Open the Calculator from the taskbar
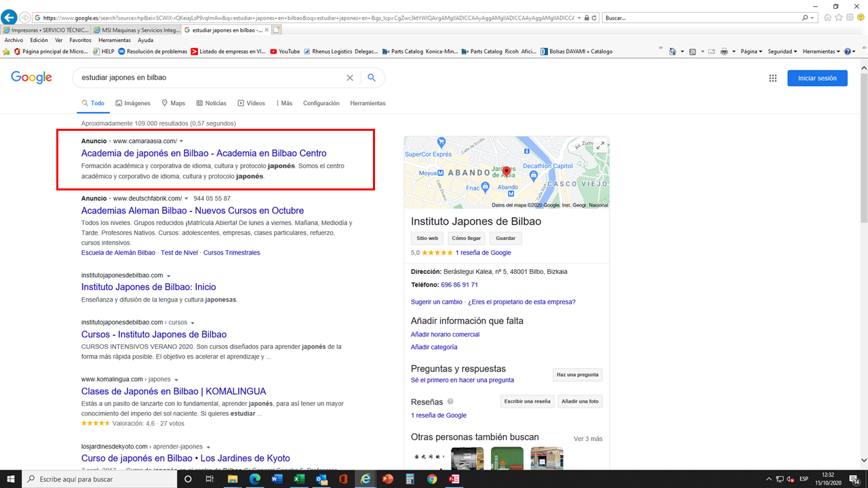 (410, 479)
